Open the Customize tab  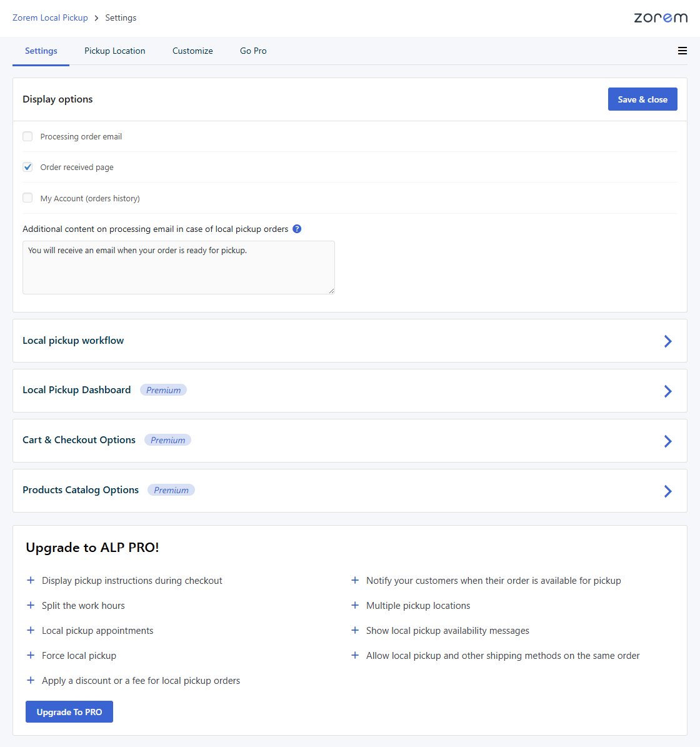[x=192, y=51]
